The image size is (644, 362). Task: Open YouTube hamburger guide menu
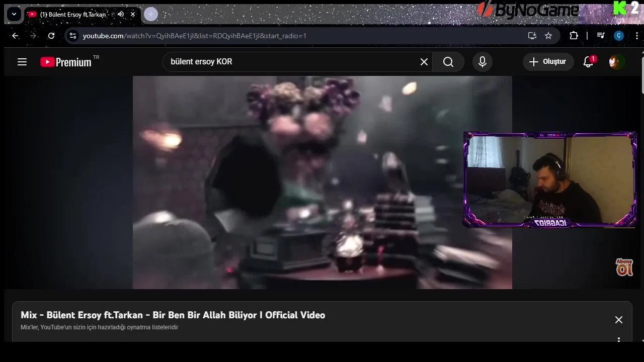pos(22,62)
